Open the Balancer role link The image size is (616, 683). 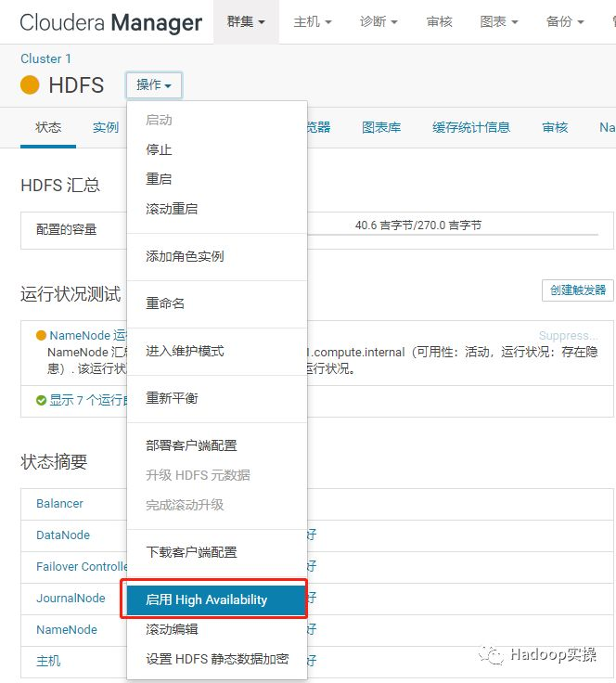pyautogui.click(x=59, y=504)
